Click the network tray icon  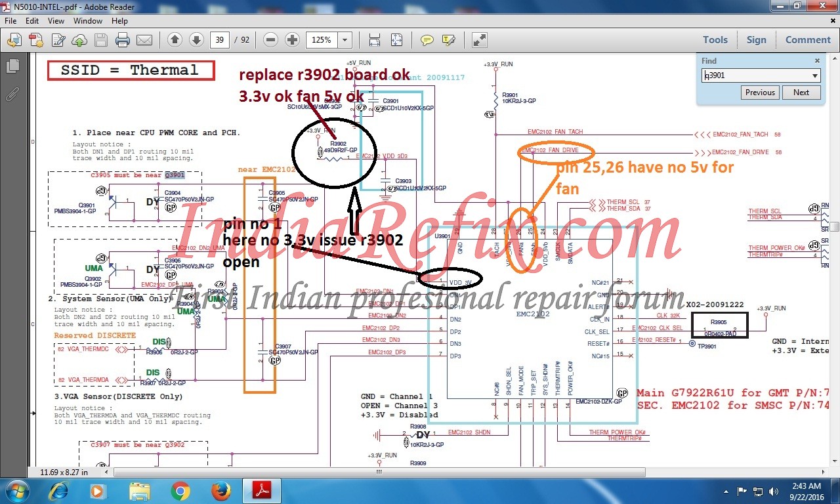[759, 491]
